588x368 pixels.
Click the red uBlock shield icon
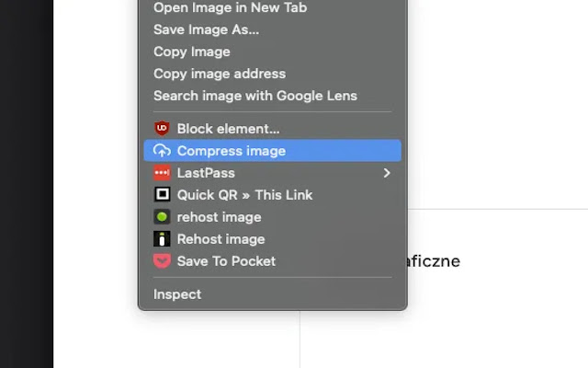point(162,129)
